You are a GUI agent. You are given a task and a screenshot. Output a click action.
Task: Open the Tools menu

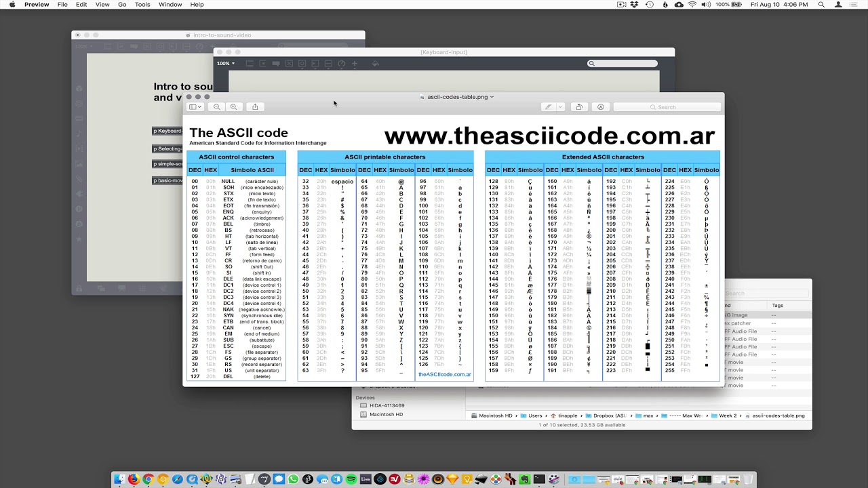coord(142,5)
